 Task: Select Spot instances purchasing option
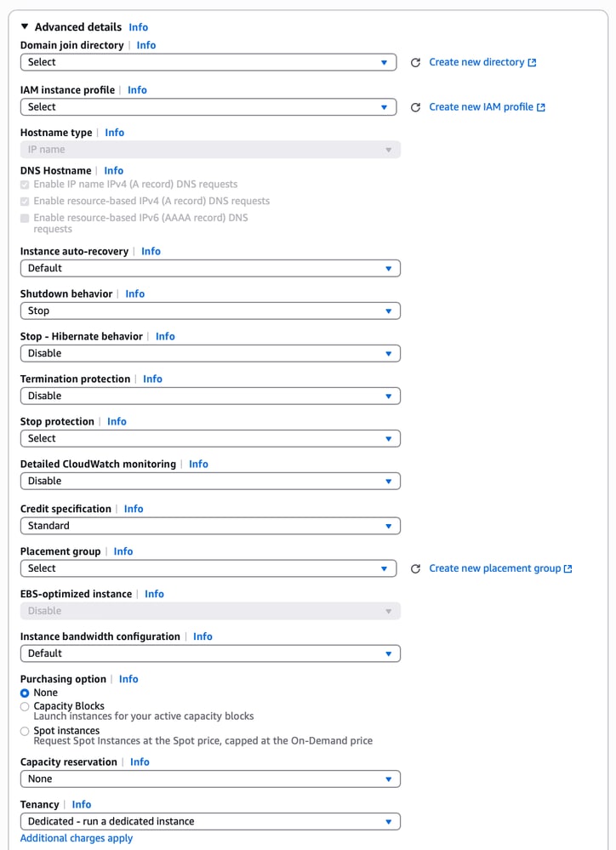click(25, 730)
